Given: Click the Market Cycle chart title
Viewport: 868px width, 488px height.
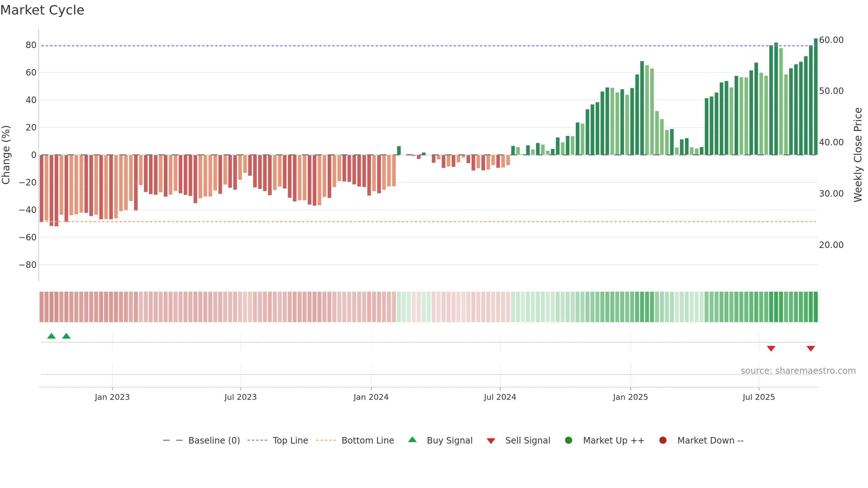Looking at the screenshot, I should [42, 10].
